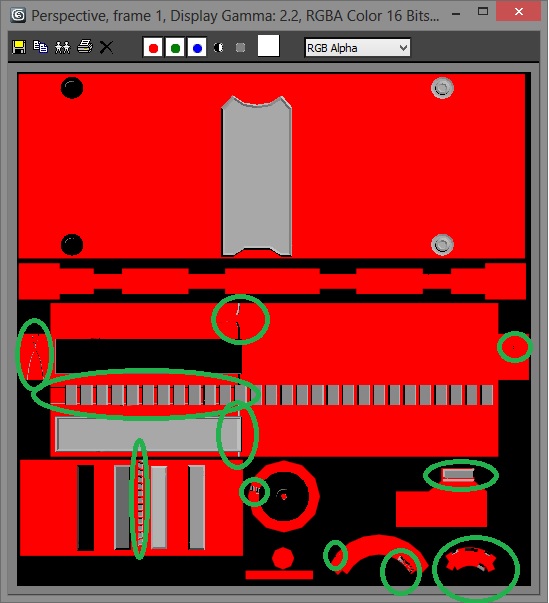Image resolution: width=549 pixels, height=603 pixels.
Task: Toggle the alpha channel display button
Action: coord(219,47)
